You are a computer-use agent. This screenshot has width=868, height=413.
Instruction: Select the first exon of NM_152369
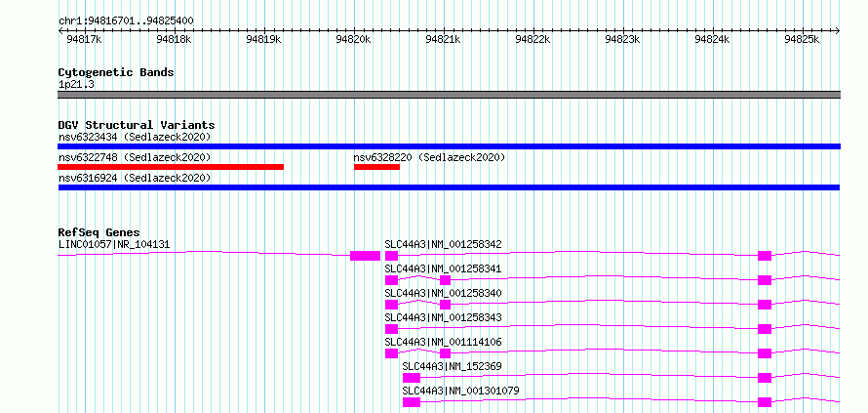click(412, 378)
